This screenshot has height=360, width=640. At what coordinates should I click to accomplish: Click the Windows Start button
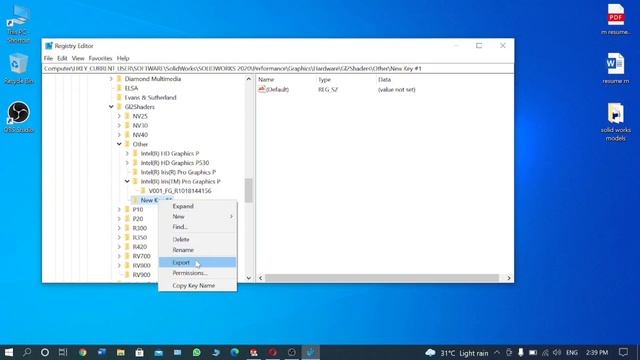(x=9, y=352)
